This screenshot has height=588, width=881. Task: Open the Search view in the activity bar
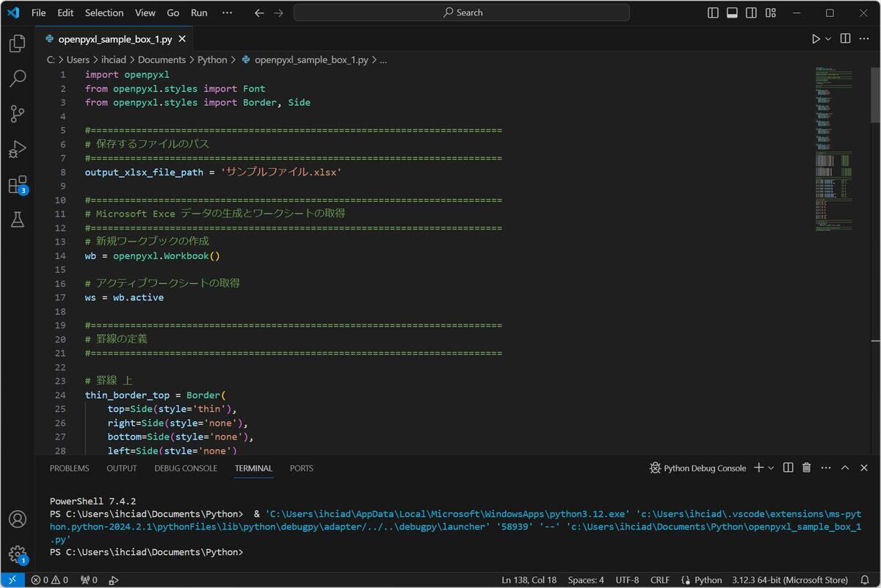pos(16,78)
